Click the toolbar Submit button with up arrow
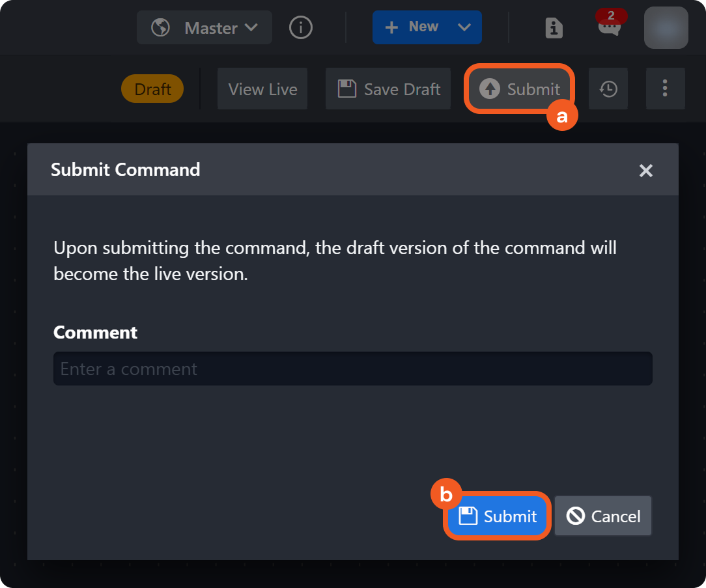This screenshot has width=706, height=588. pos(519,89)
